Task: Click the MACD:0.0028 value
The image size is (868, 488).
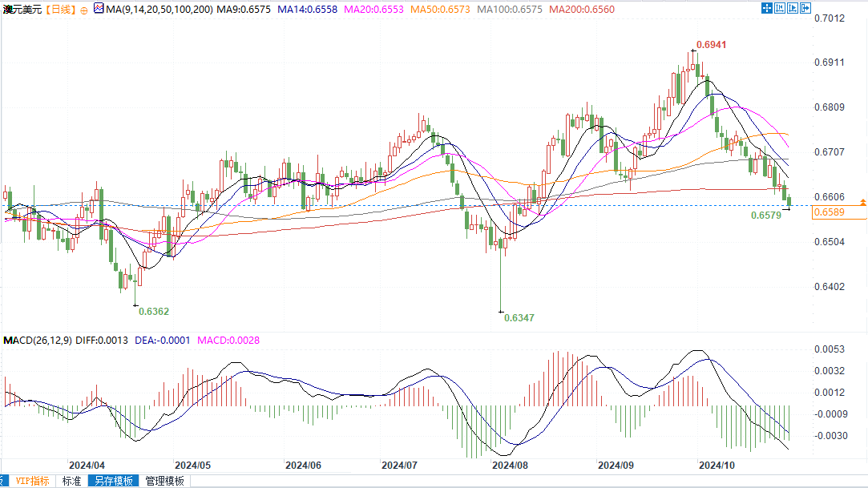Action: click(228, 341)
